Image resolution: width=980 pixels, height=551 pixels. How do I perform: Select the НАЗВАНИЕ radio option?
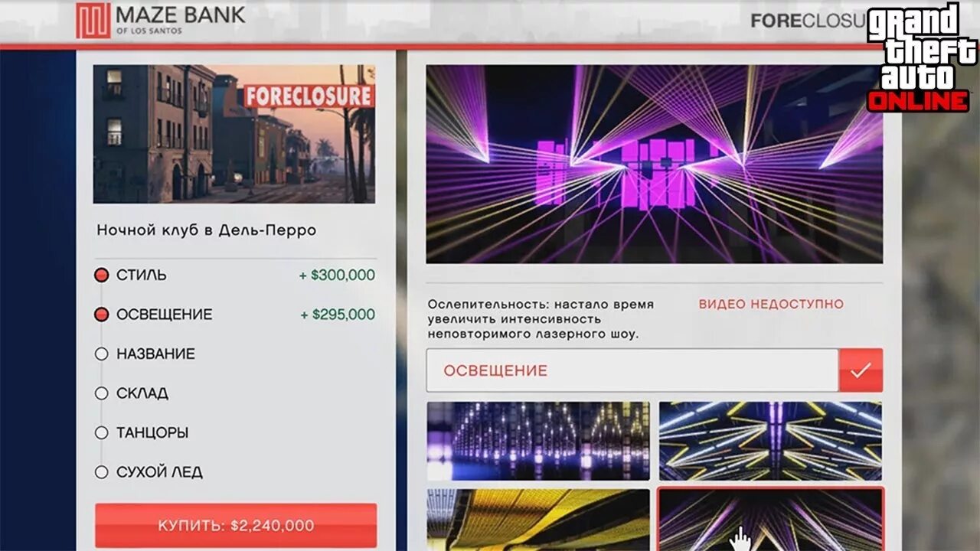click(101, 354)
